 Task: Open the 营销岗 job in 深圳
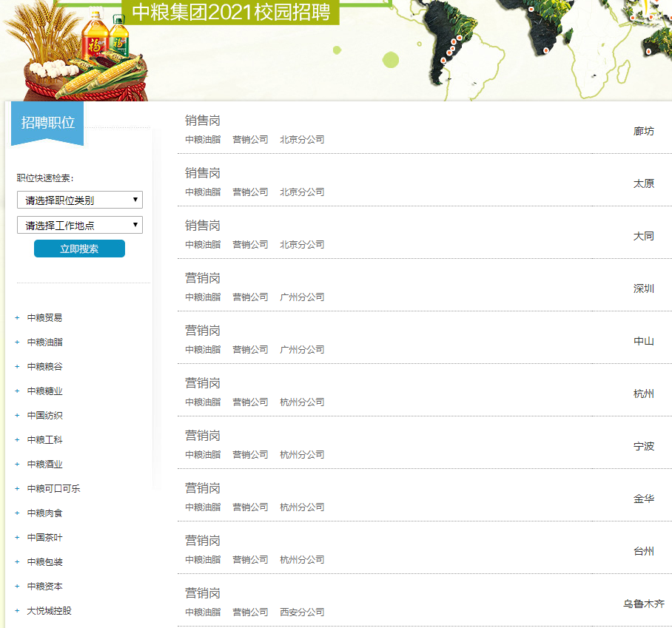point(202,278)
